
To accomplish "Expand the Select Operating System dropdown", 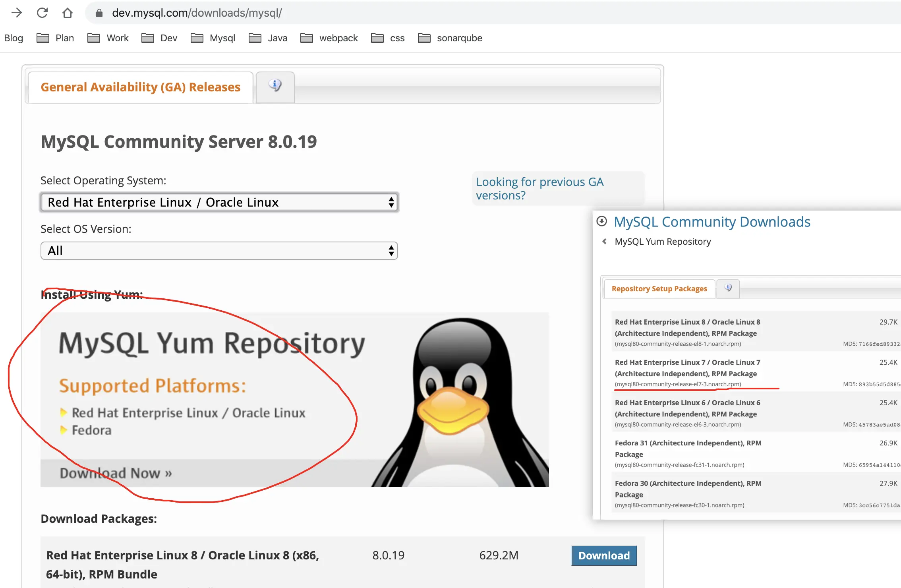I will 219,202.
